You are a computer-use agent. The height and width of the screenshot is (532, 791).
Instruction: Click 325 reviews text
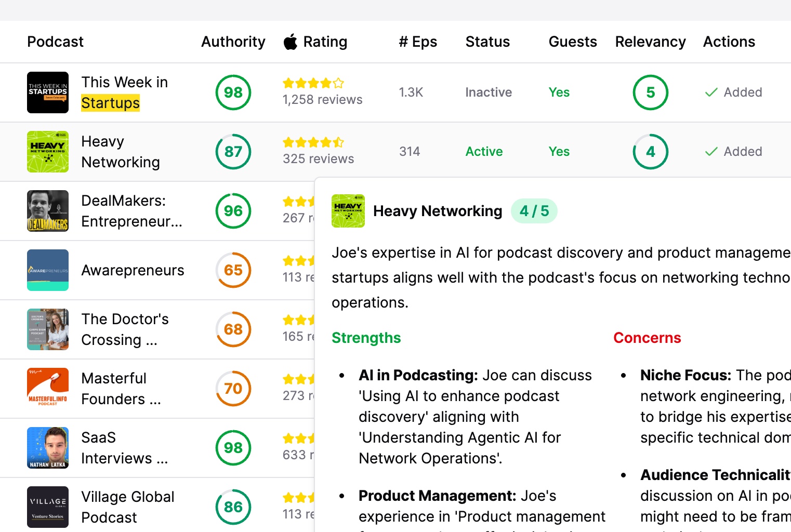pos(319,159)
